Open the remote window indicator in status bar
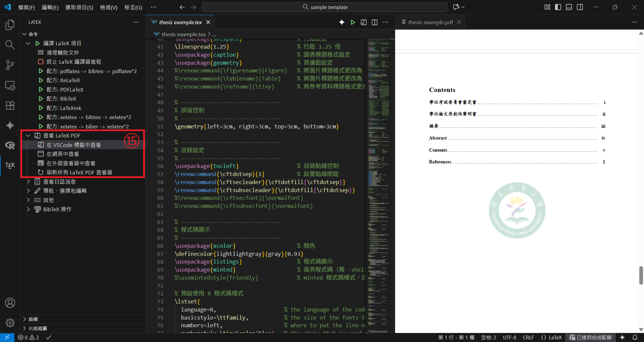The image size is (644, 342). [x=7, y=337]
